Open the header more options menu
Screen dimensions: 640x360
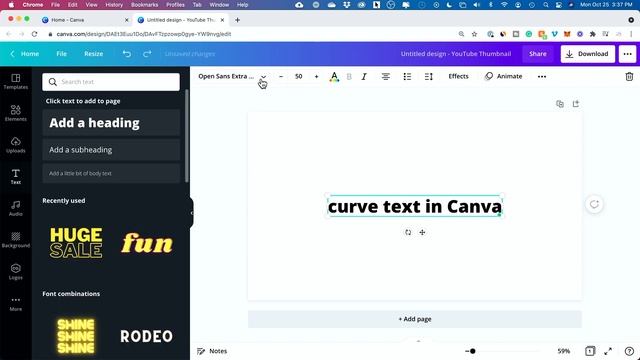pos(627,53)
